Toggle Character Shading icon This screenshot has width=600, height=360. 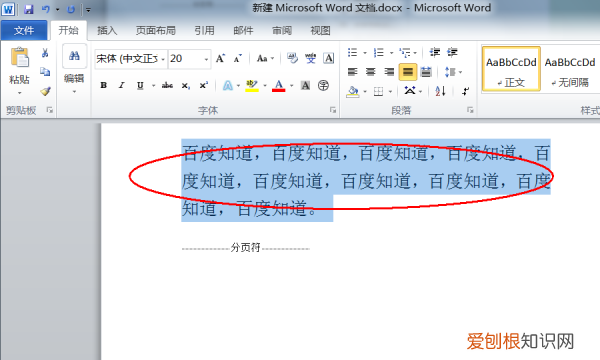[x=305, y=85]
